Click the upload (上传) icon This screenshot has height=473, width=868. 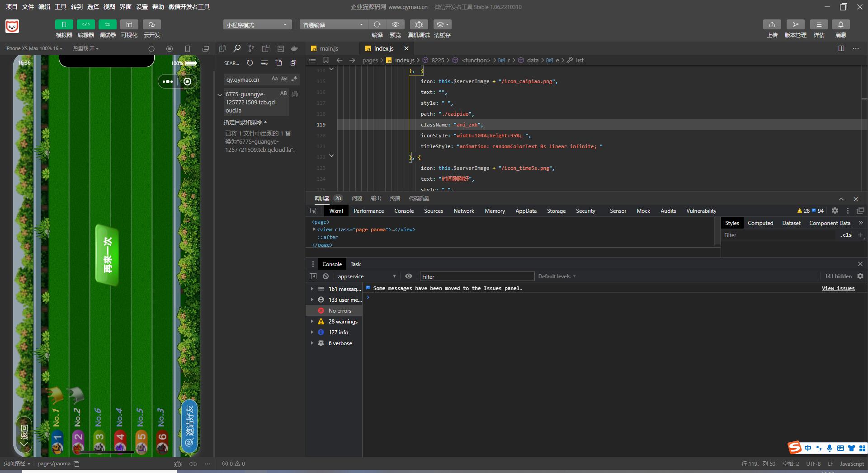[772, 24]
